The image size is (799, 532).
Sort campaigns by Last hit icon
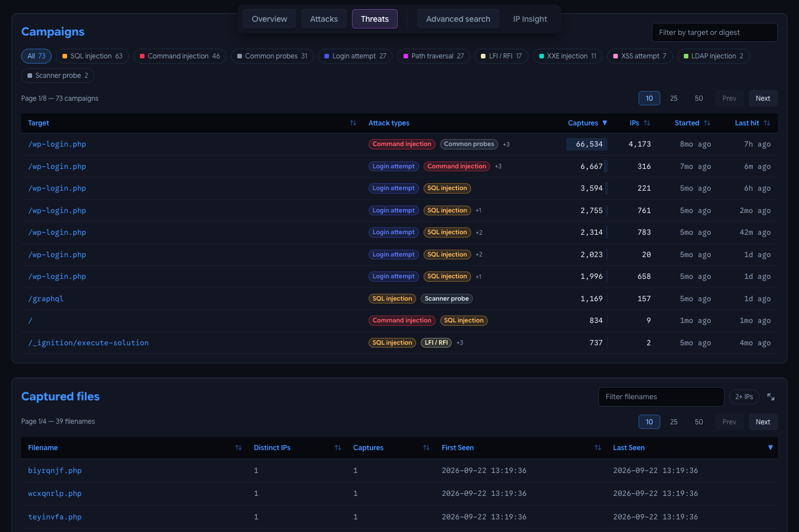tap(767, 123)
